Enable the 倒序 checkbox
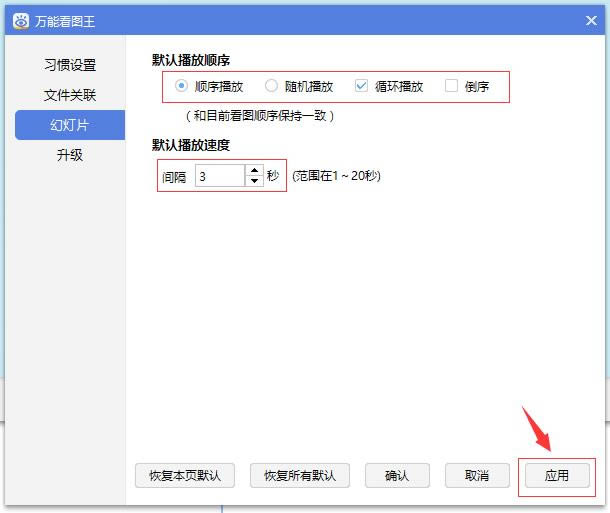The width and height of the screenshot is (610, 513). (451, 86)
